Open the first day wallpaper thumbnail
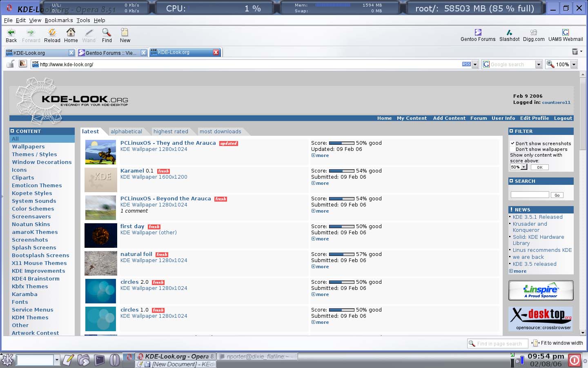 [100, 236]
